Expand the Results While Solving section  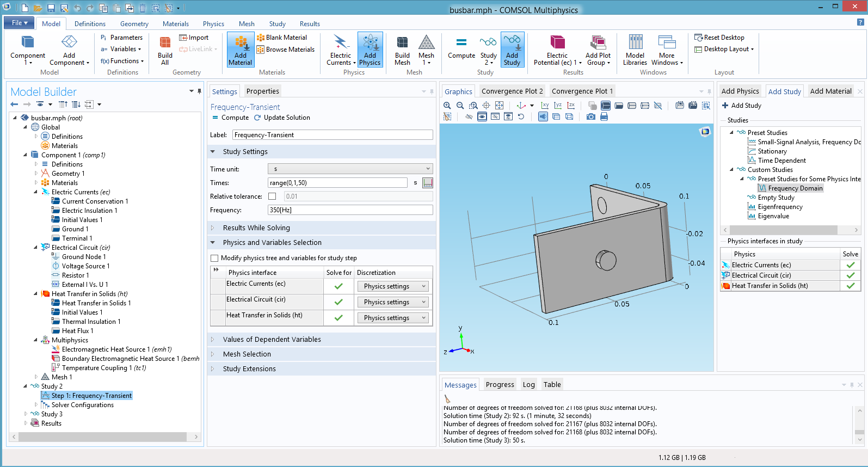click(x=256, y=228)
